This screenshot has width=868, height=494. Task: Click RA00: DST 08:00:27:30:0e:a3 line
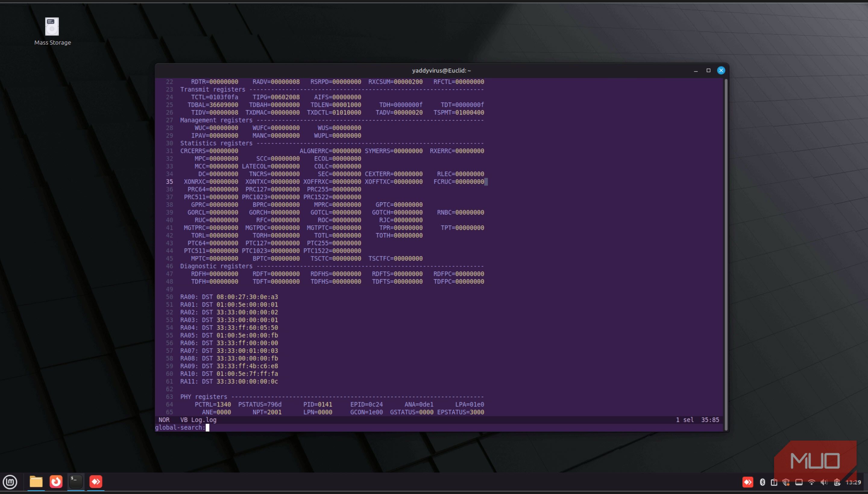coord(229,297)
